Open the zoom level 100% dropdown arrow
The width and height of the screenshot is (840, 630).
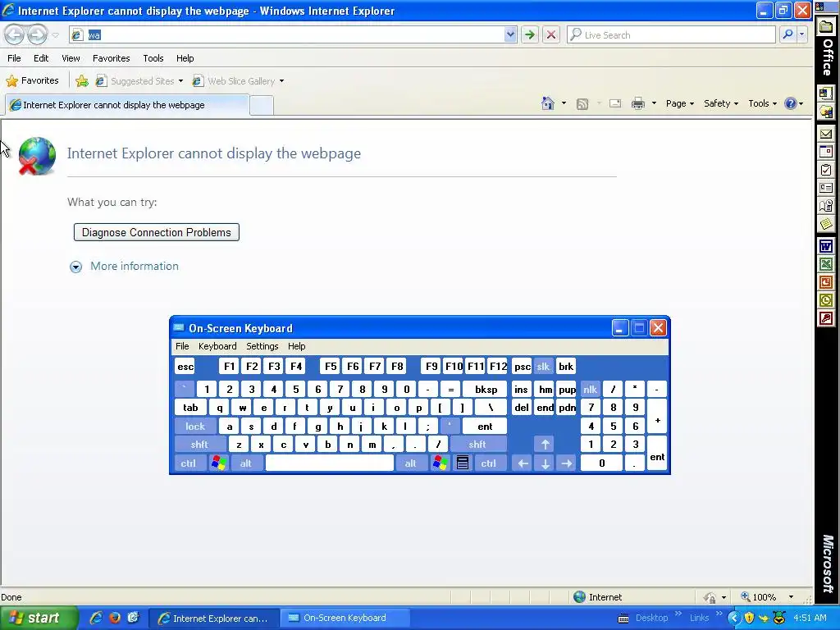point(791,597)
